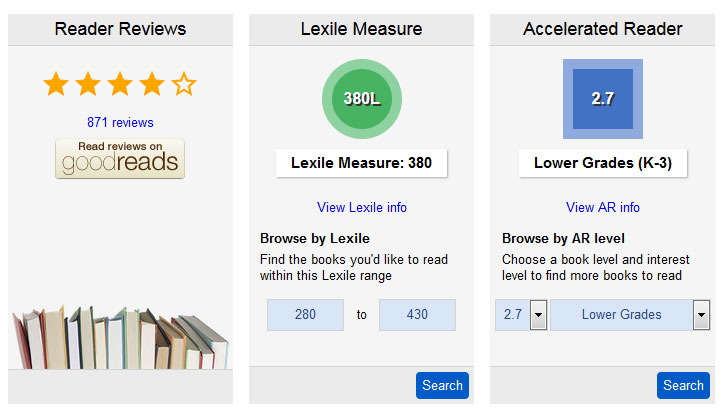724x415 pixels.
Task: Click the empty fifth star
Action: [x=184, y=84]
